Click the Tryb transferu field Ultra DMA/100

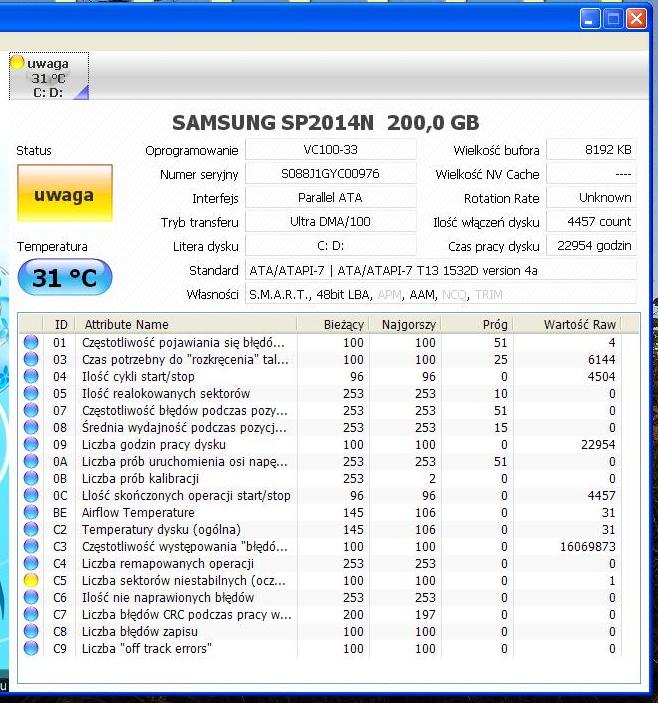point(331,222)
